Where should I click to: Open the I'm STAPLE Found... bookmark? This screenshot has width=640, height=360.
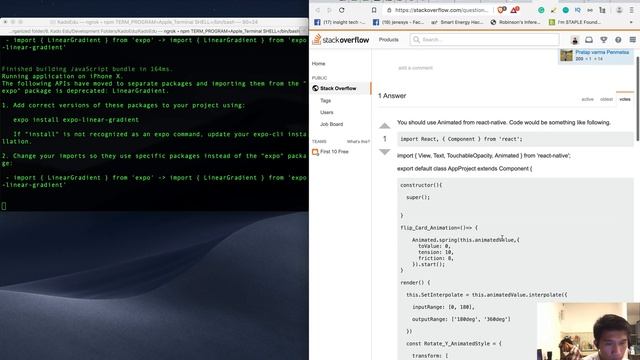pos(575,22)
